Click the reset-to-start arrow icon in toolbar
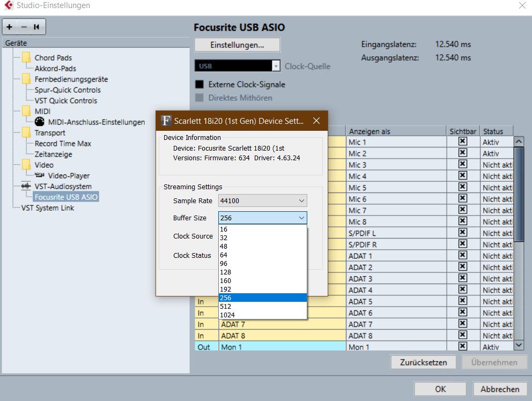This screenshot has height=401, width=532. (x=36, y=27)
